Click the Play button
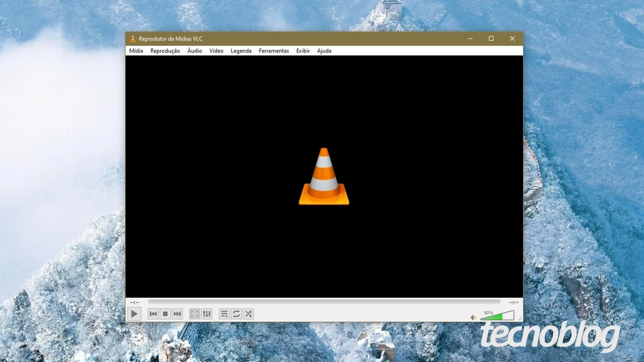The image size is (644, 362). click(x=134, y=314)
